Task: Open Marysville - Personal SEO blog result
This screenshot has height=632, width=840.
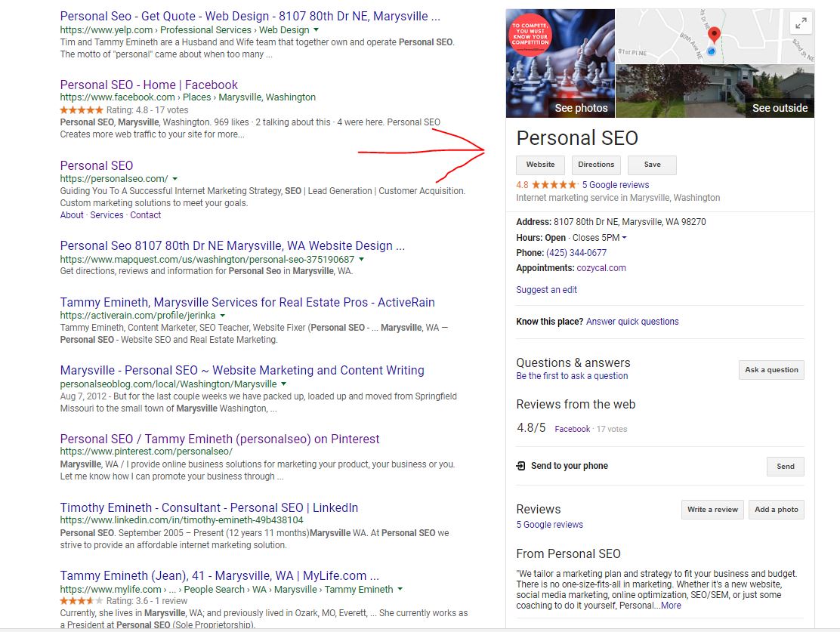Action: [242, 370]
